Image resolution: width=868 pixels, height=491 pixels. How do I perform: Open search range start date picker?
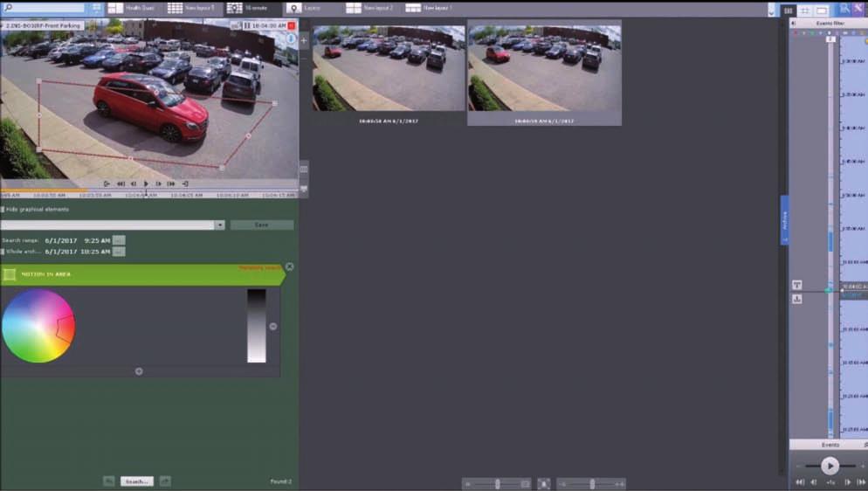tap(119, 240)
